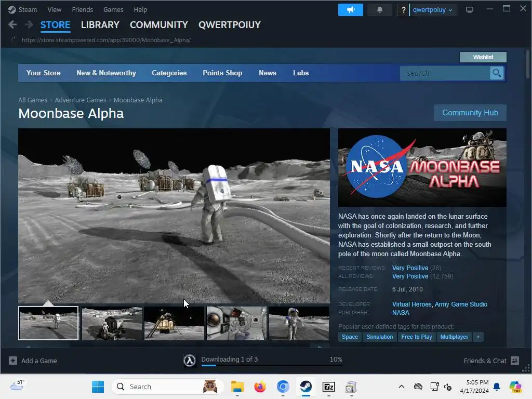Select the running astronaut thumbnail

299,323
